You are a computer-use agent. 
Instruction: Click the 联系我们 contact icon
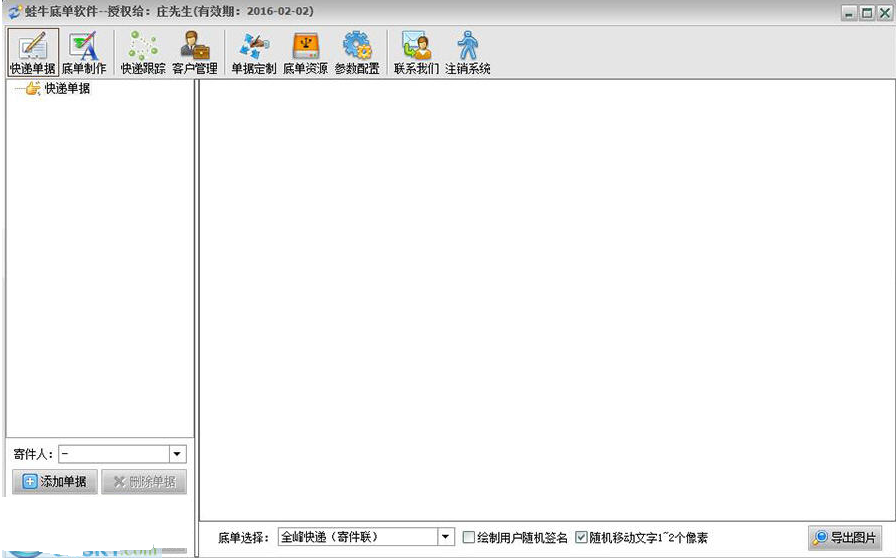pyautogui.click(x=416, y=52)
